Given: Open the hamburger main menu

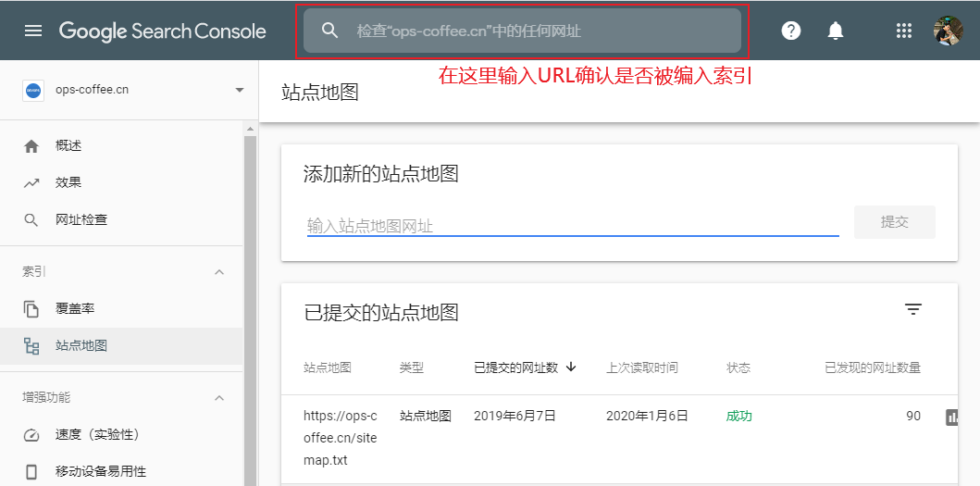Looking at the screenshot, I should point(33,31).
